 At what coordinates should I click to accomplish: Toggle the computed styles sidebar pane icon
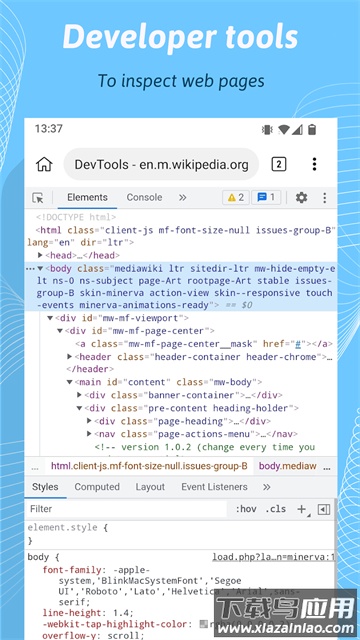point(324,509)
